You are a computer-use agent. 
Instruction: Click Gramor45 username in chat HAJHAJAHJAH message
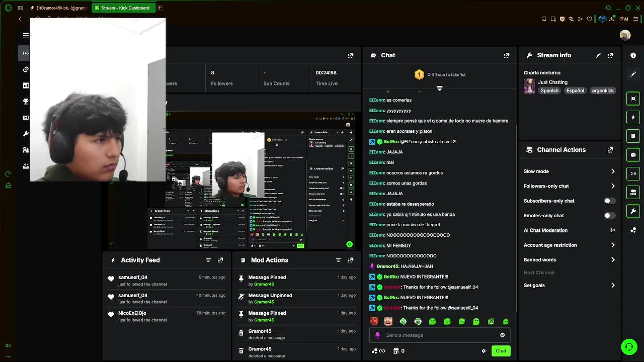pos(387,266)
